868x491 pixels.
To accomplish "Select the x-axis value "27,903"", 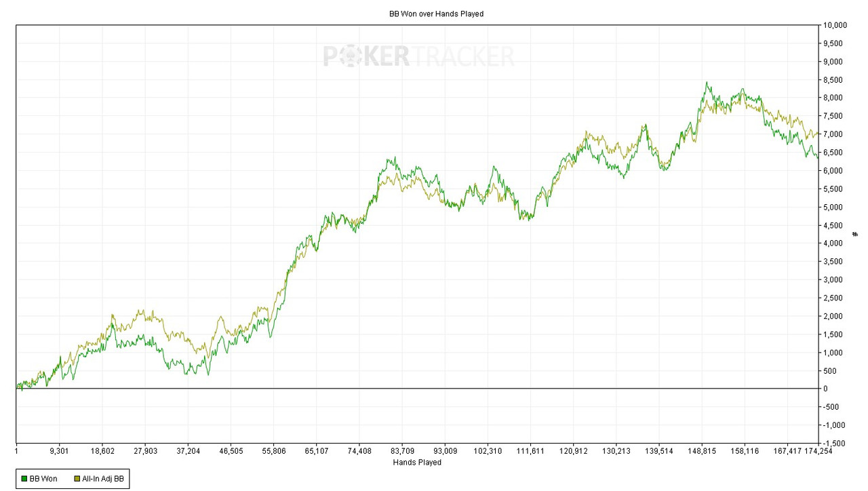I will (x=145, y=450).
